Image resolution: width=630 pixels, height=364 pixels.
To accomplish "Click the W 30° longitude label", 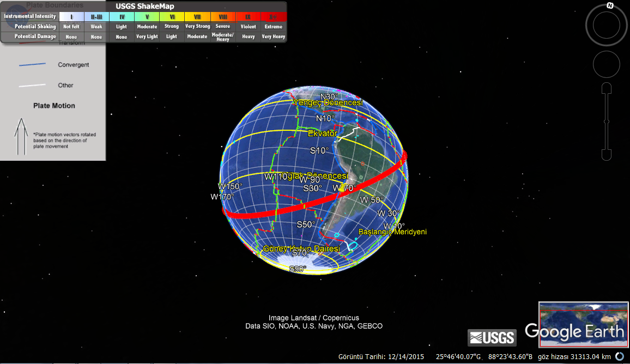I will (x=389, y=214).
